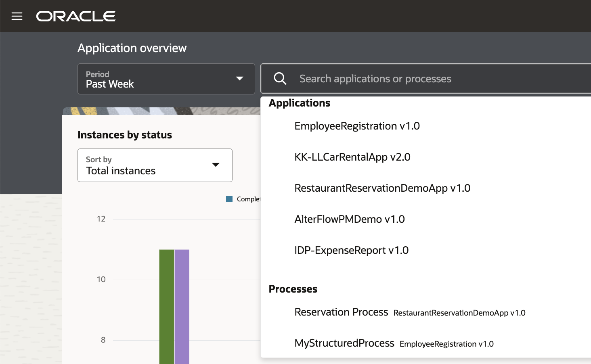Image resolution: width=591 pixels, height=364 pixels.
Task: Select EmployeeRegistration v1.0 application
Action: [x=357, y=126]
